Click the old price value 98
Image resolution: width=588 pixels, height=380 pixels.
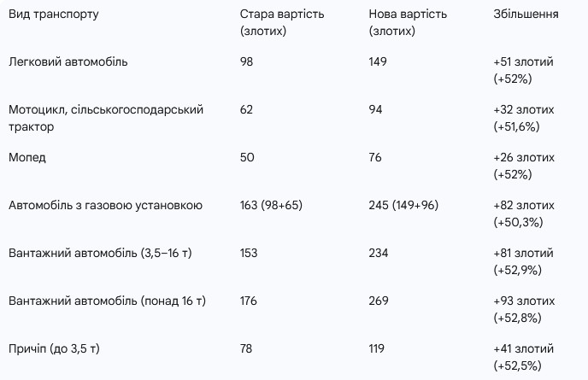point(246,61)
